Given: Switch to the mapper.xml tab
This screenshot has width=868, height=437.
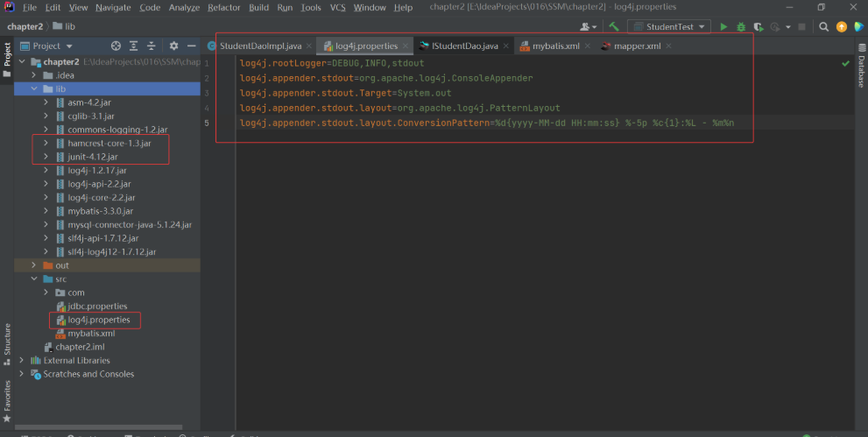Looking at the screenshot, I should click(x=637, y=46).
